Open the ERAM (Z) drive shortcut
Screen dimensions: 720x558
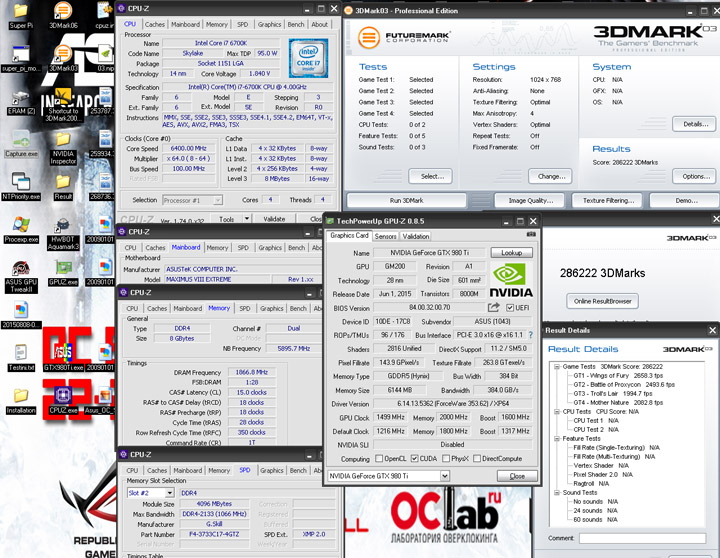point(21,102)
